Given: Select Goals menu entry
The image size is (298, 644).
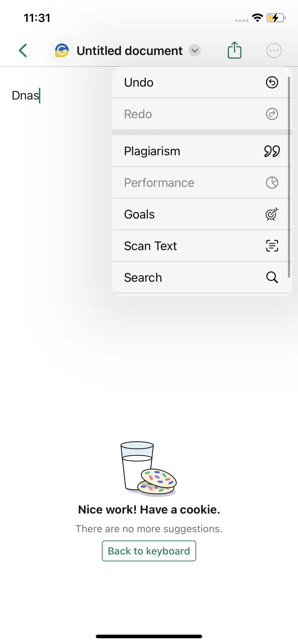Looking at the screenshot, I should tap(202, 214).
